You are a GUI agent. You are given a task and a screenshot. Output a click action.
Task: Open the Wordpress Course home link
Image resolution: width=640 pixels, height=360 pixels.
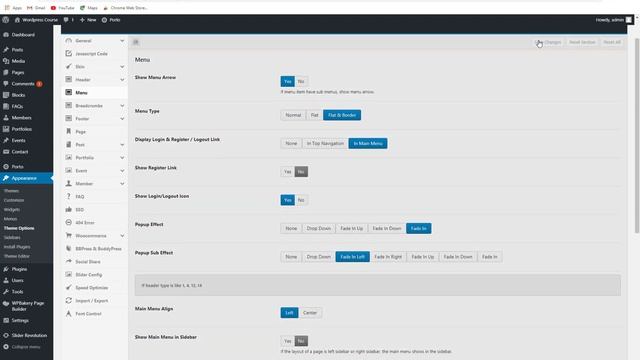point(36,20)
